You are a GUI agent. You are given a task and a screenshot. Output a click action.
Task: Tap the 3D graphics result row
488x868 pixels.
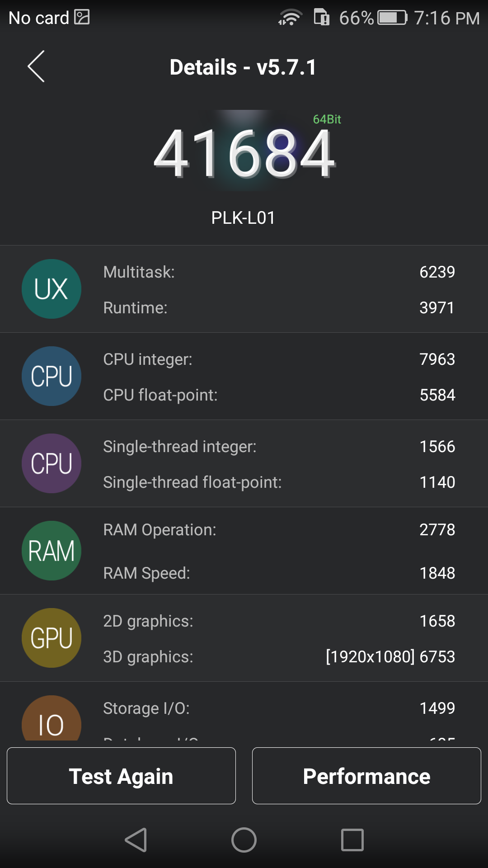tap(279, 656)
